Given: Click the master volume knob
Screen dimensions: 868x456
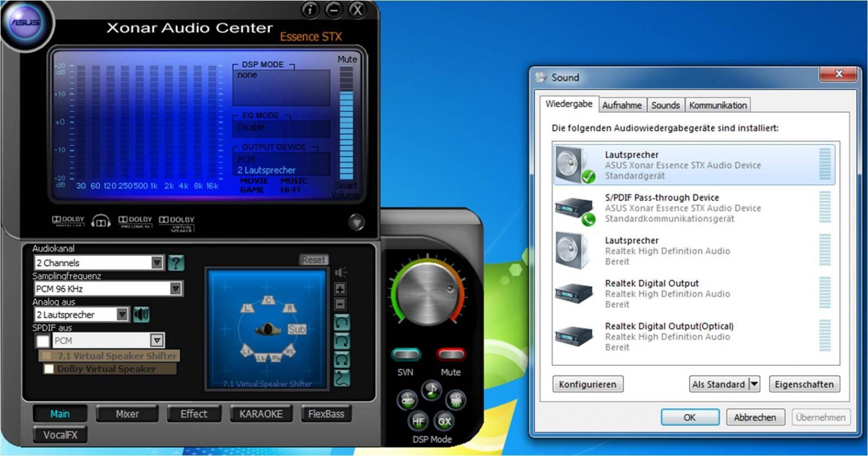Looking at the screenshot, I should [x=428, y=293].
